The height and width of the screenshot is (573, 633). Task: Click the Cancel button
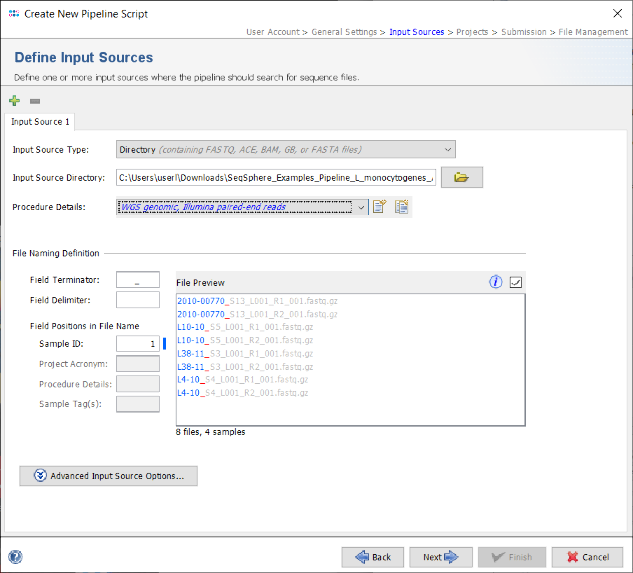pyautogui.click(x=587, y=557)
